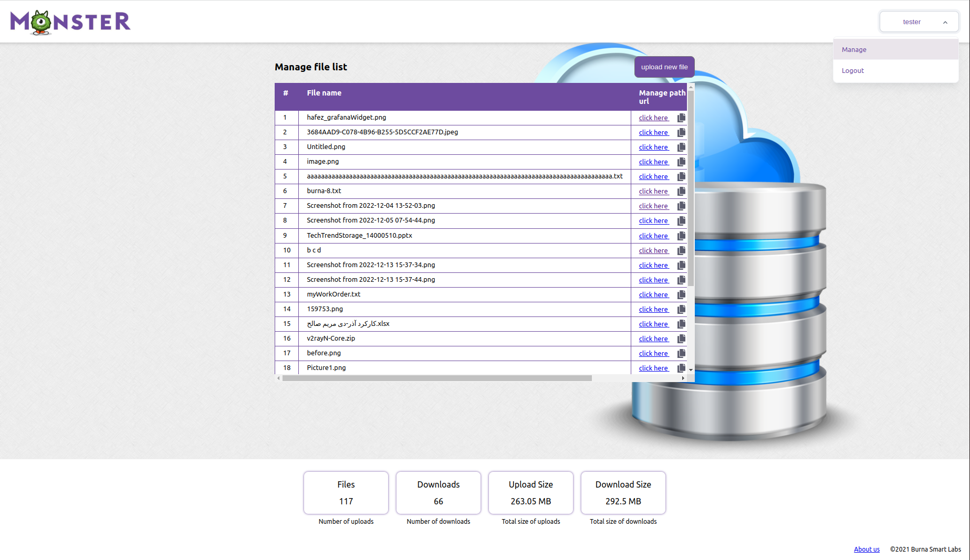Click the Files count card showing 117
Viewport: 970px width, 560px height.
pos(346,493)
